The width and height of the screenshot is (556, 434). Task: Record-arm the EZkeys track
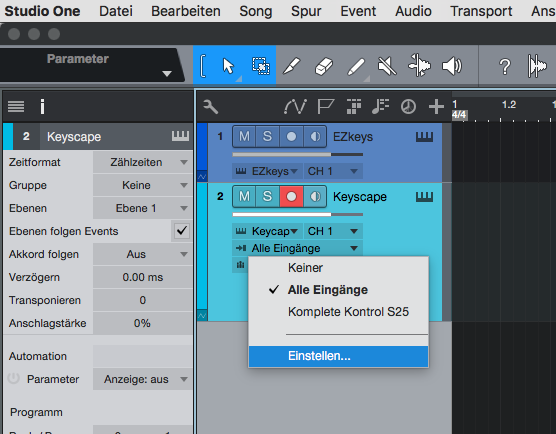291,137
